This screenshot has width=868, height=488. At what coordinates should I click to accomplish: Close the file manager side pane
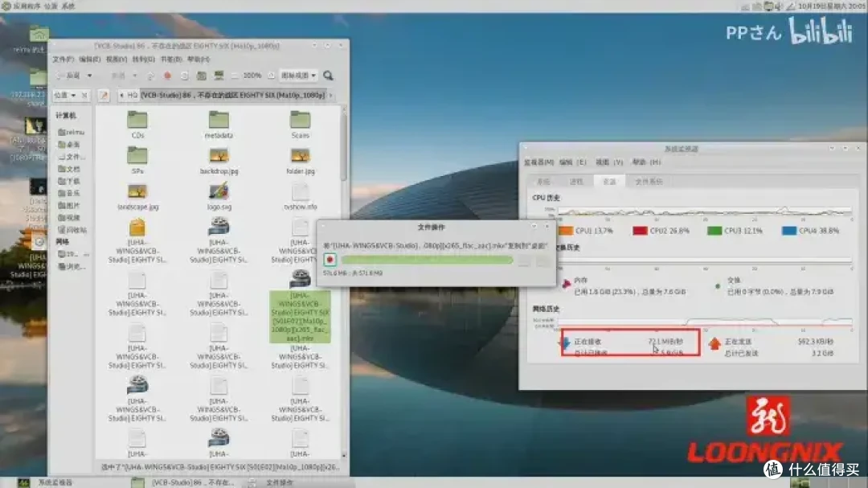tap(84, 96)
